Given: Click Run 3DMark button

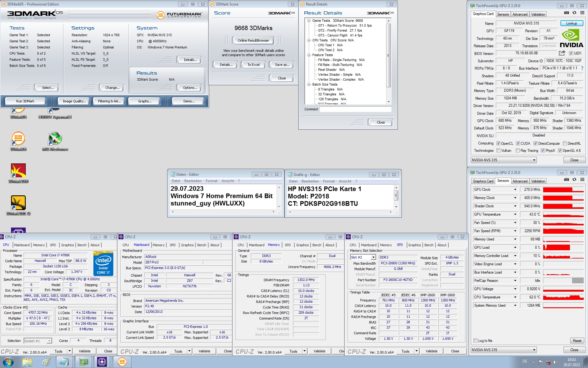Looking at the screenshot, I should (25, 101).
